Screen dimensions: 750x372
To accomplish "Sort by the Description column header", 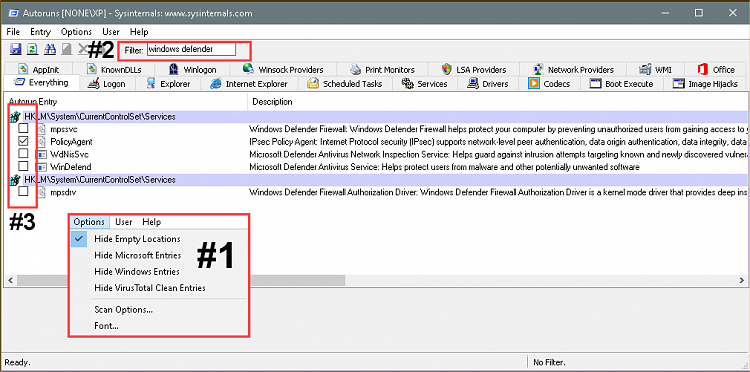I will click(x=496, y=102).
